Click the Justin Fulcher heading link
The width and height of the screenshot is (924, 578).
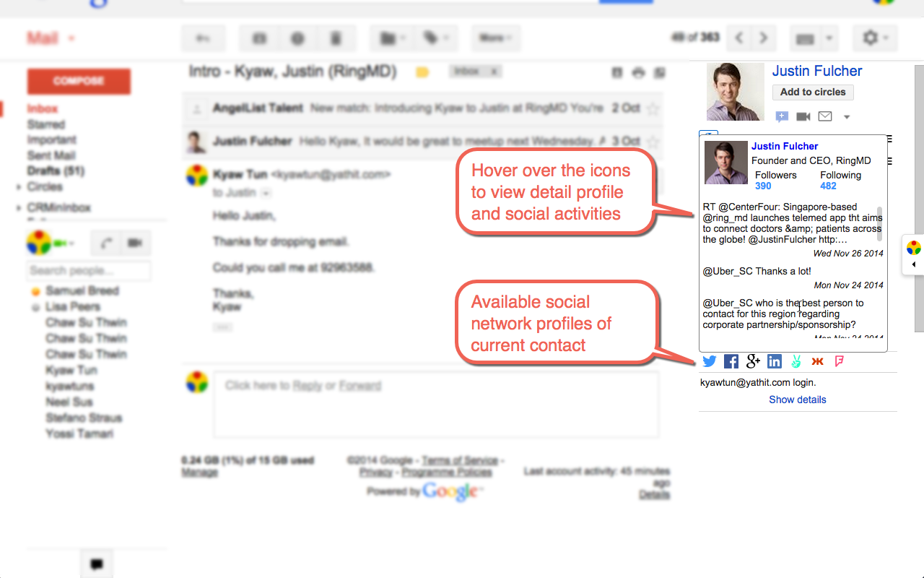pos(817,71)
